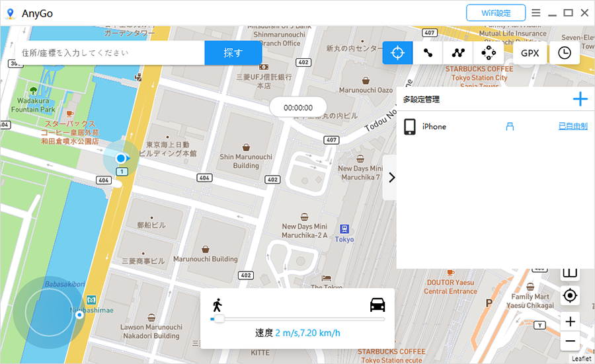Screen dimensions: 595x364
Task: Click the plus icon to add device
Action: coord(579,100)
